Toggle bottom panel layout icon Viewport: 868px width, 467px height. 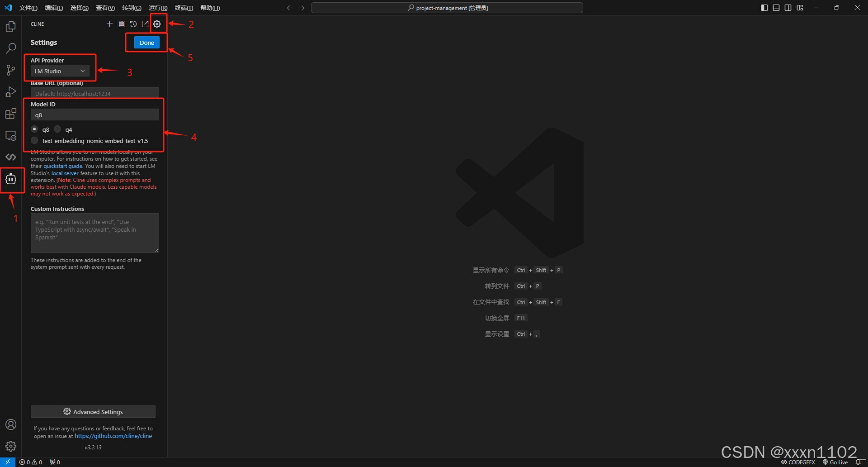click(776, 8)
